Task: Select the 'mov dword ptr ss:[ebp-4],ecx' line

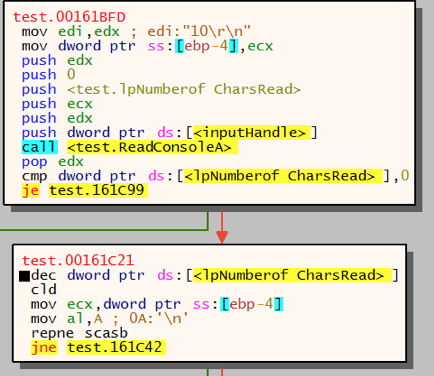Action: coord(147,46)
